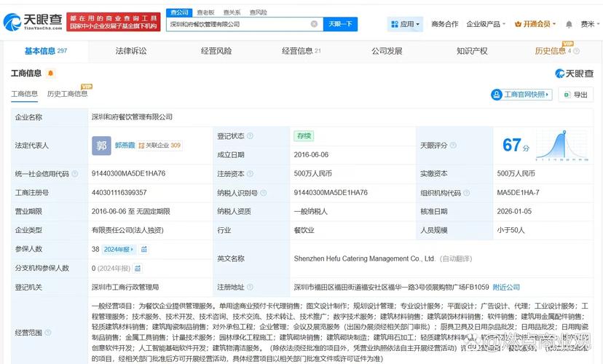Expand the 2024年报 selector for 参保人数
Screen dimensions: 603x364
pyautogui.click(x=119, y=249)
